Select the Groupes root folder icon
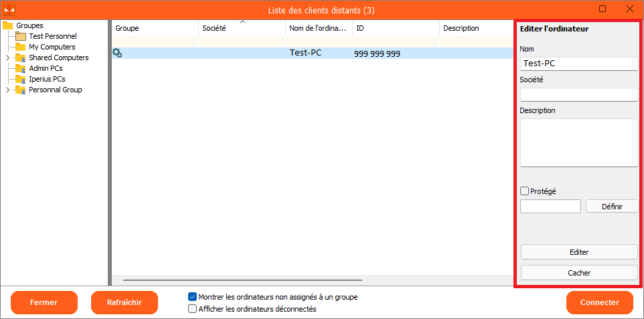This screenshot has height=319, width=644. [x=8, y=26]
